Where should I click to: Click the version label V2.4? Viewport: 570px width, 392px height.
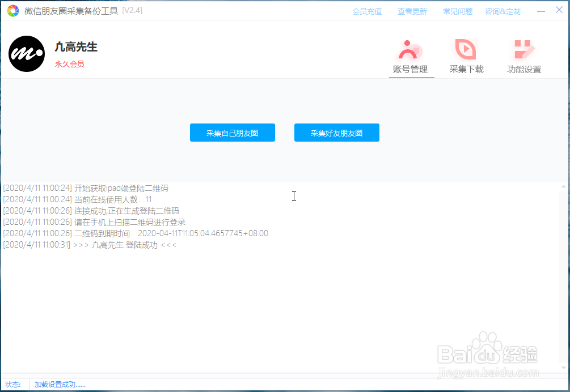(x=132, y=11)
